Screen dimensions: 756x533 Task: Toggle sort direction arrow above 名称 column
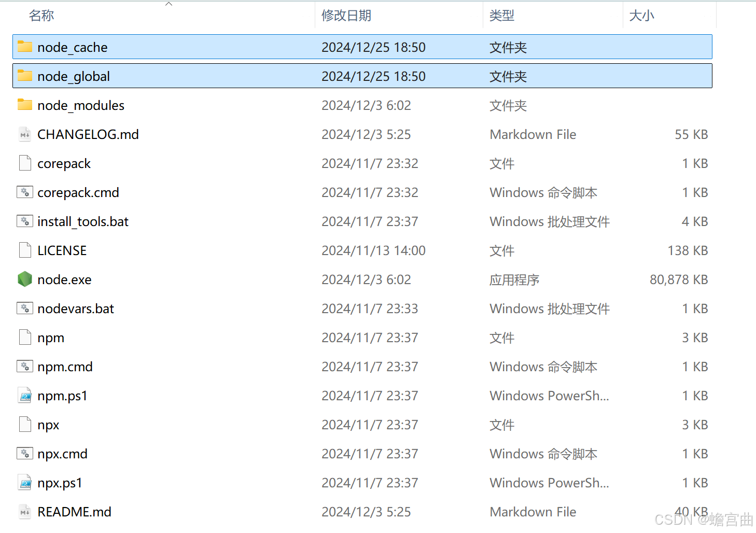click(x=169, y=4)
